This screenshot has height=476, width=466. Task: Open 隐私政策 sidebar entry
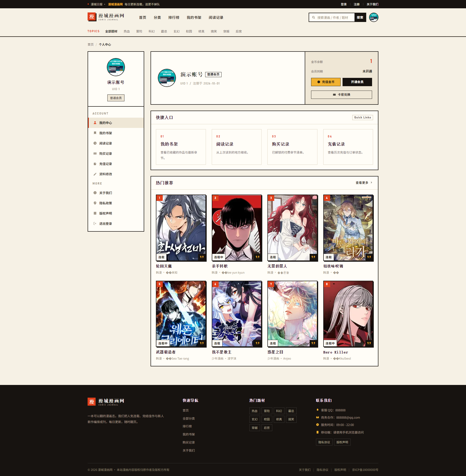click(116, 203)
